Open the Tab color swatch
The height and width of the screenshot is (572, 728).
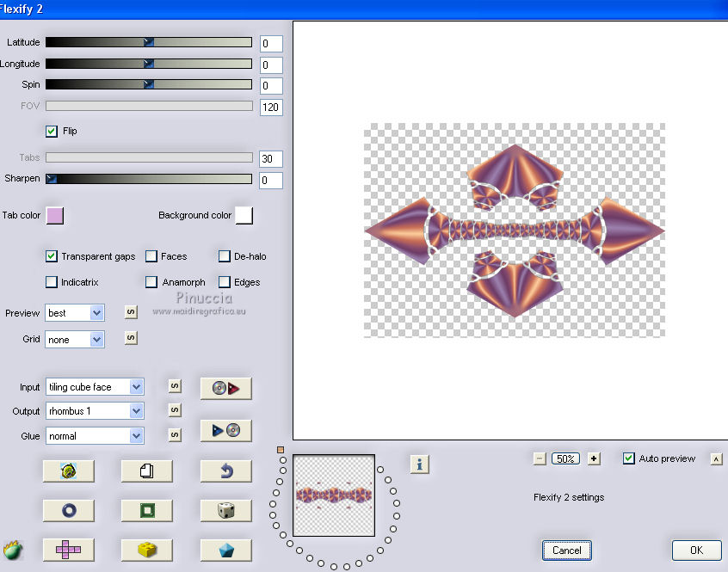(55, 216)
